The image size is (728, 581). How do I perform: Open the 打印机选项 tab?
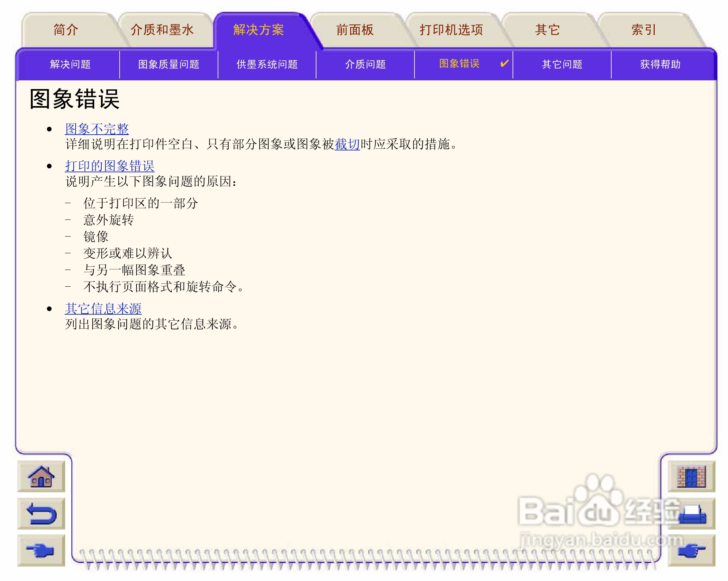(451, 30)
